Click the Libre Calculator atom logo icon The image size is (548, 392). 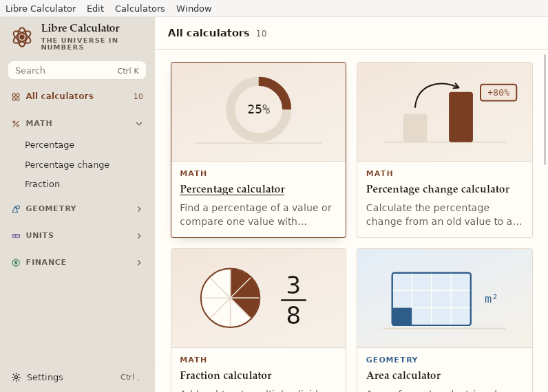[22, 37]
